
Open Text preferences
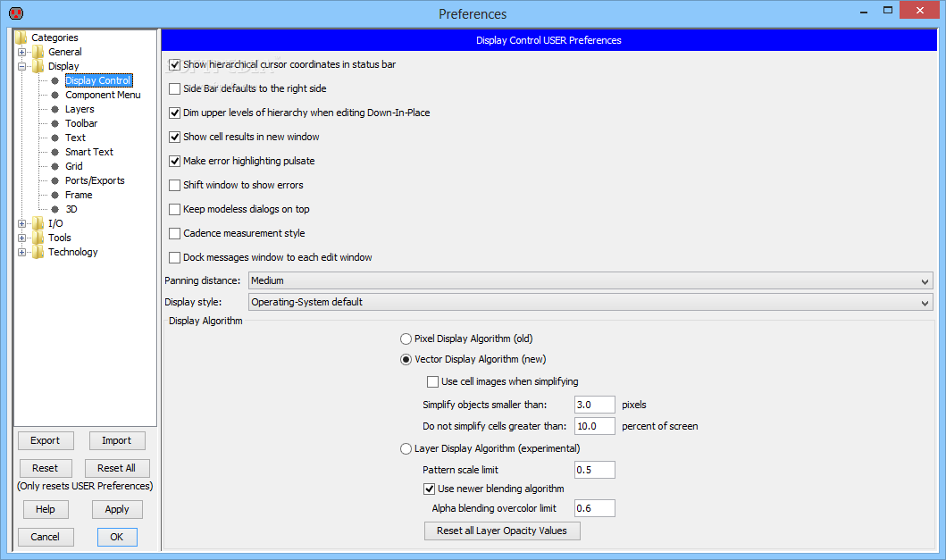pyautogui.click(x=75, y=138)
